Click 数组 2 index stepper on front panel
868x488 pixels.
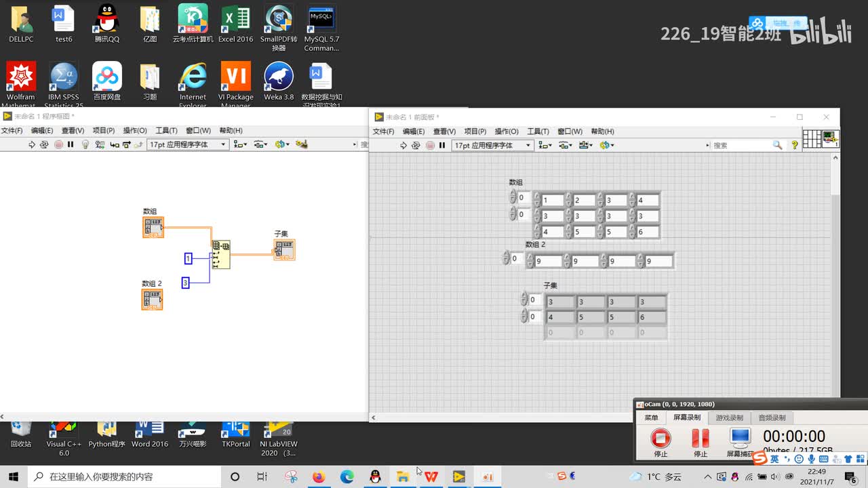[507, 258]
